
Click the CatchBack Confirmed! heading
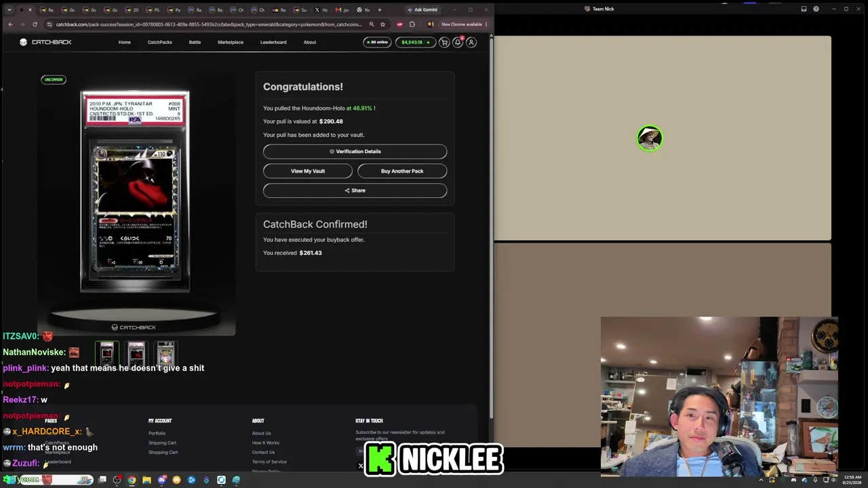[x=315, y=224]
